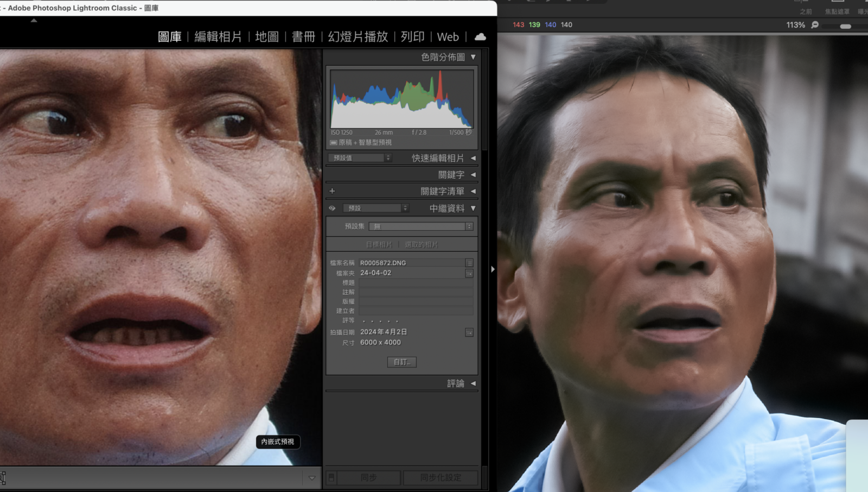
Task: Click the 建立者 creator input field
Action: coord(416,311)
